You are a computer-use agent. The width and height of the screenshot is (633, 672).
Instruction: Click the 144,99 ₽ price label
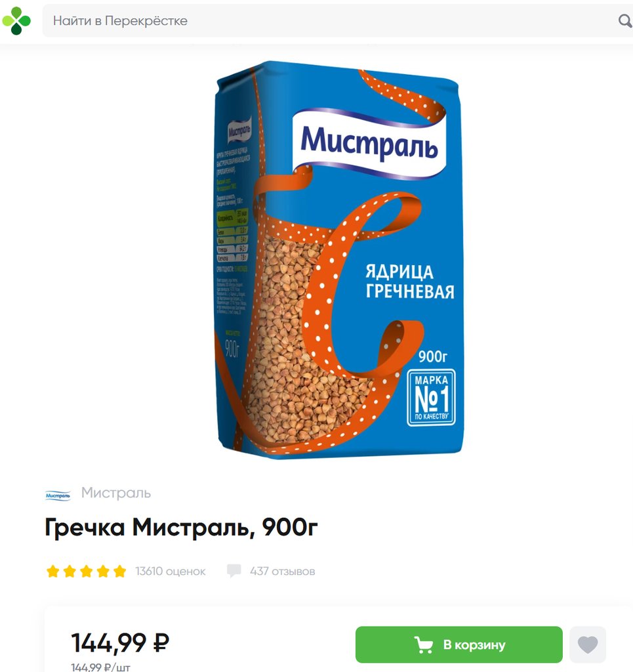(x=120, y=643)
